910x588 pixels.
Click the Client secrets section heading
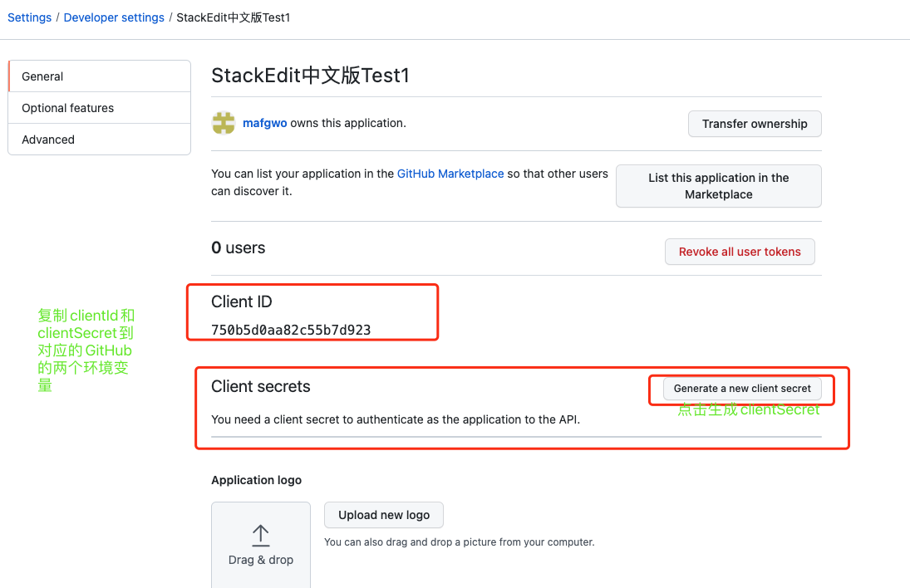(x=261, y=387)
